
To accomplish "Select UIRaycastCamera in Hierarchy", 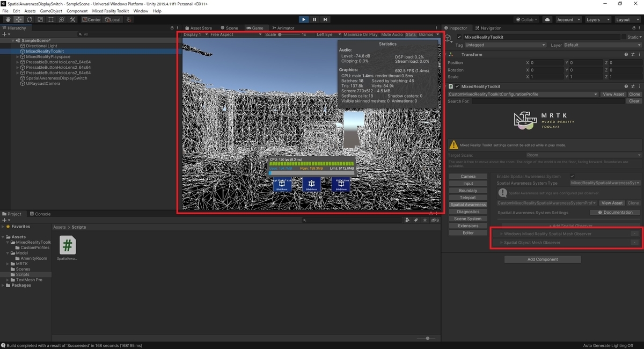I will [43, 83].
